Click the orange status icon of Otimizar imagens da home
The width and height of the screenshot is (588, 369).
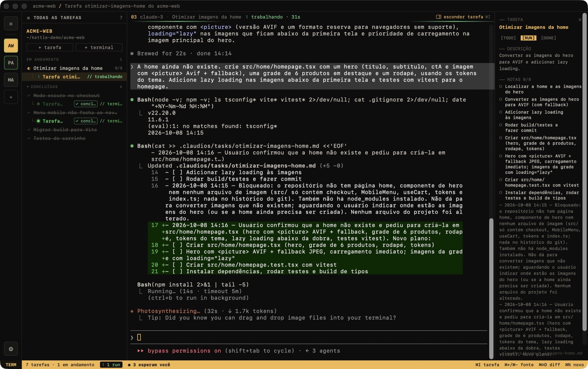(29, 68)
